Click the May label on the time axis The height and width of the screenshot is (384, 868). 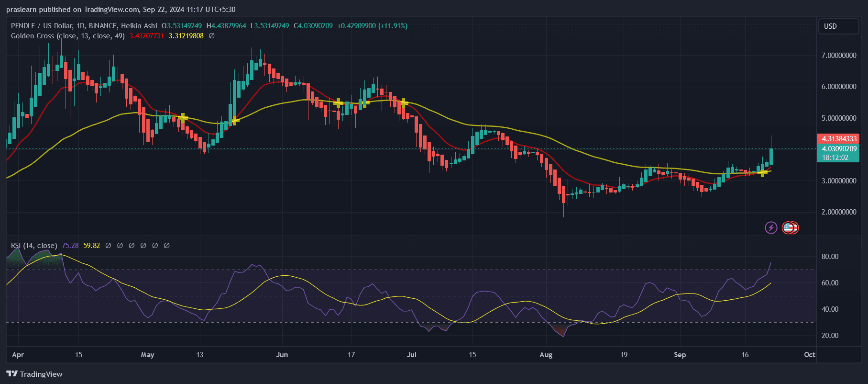pos(147,355)
